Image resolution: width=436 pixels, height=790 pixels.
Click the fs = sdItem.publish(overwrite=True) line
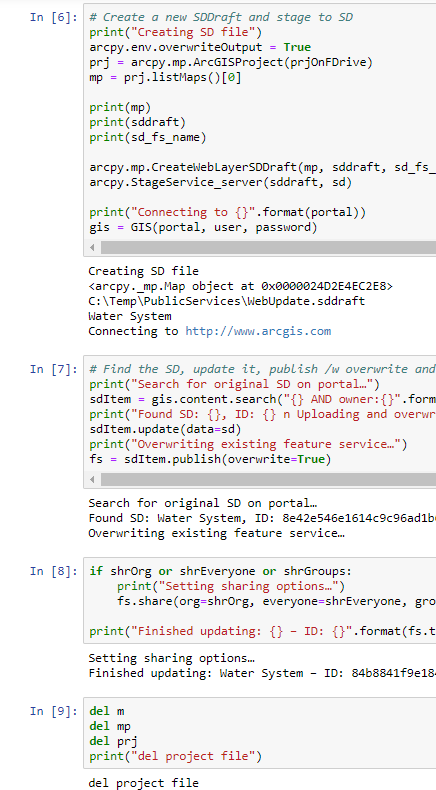click(x=210, y=459)
